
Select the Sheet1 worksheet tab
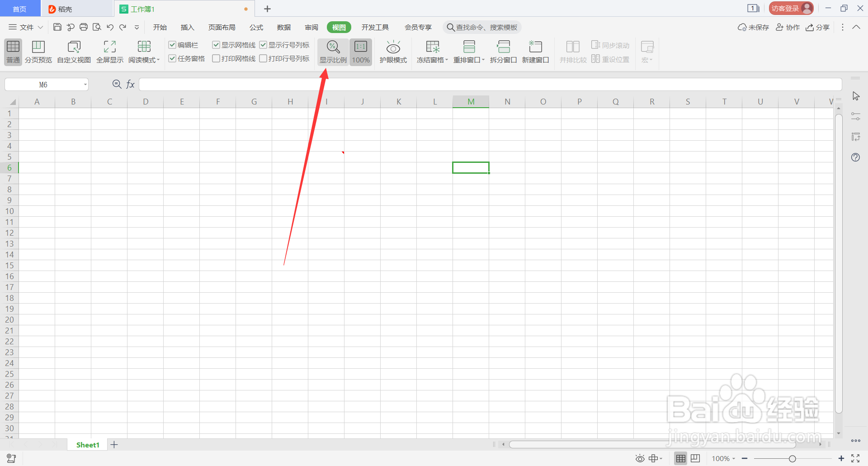88,445
